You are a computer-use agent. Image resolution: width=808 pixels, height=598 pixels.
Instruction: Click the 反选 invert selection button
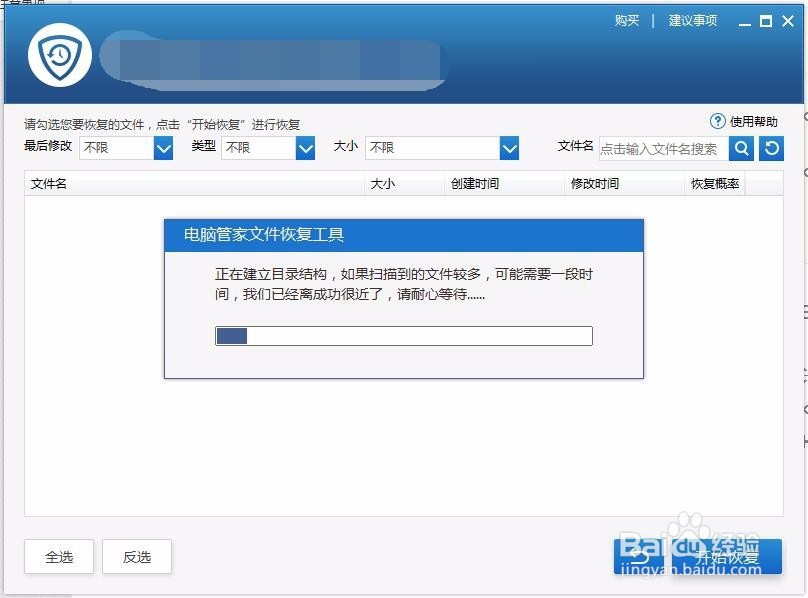click(x=137, y=557)
